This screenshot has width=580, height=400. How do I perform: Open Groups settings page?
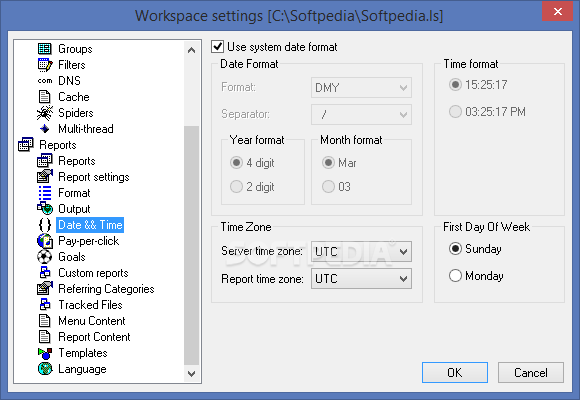(x=75, y=49)
